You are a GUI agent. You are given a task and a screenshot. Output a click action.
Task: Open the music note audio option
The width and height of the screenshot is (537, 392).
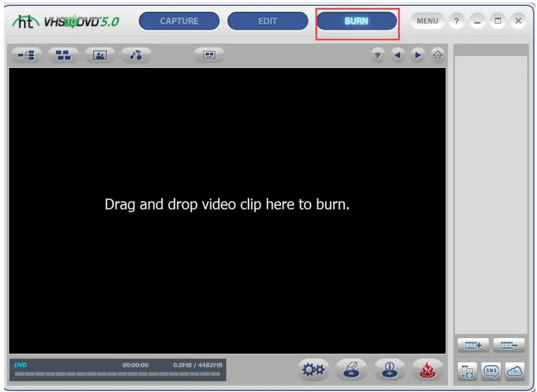[x=136, y=55]
